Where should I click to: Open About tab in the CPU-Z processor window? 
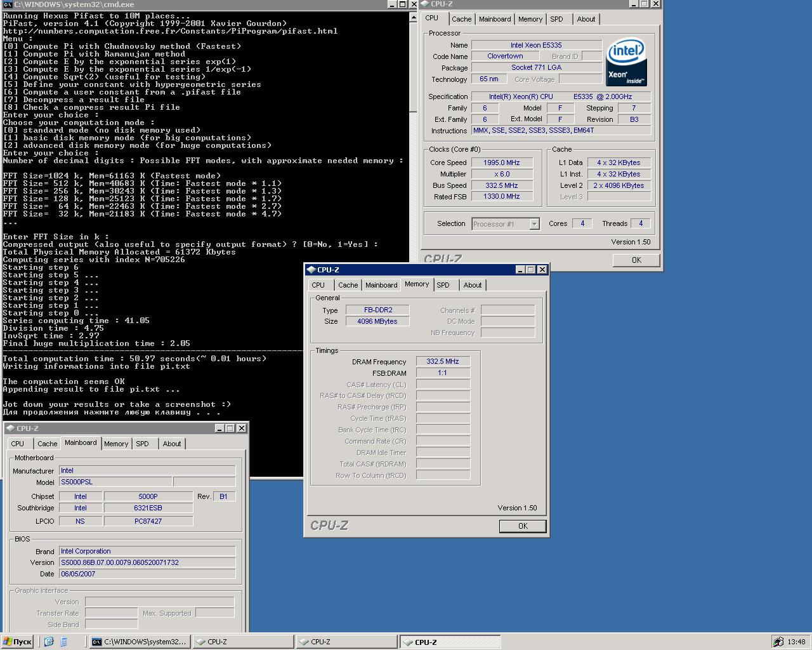[x=586, y=19]
